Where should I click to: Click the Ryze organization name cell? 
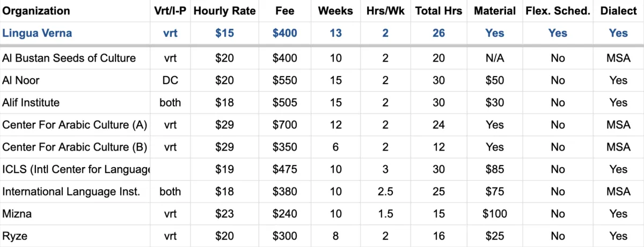[x=75, y=236]
